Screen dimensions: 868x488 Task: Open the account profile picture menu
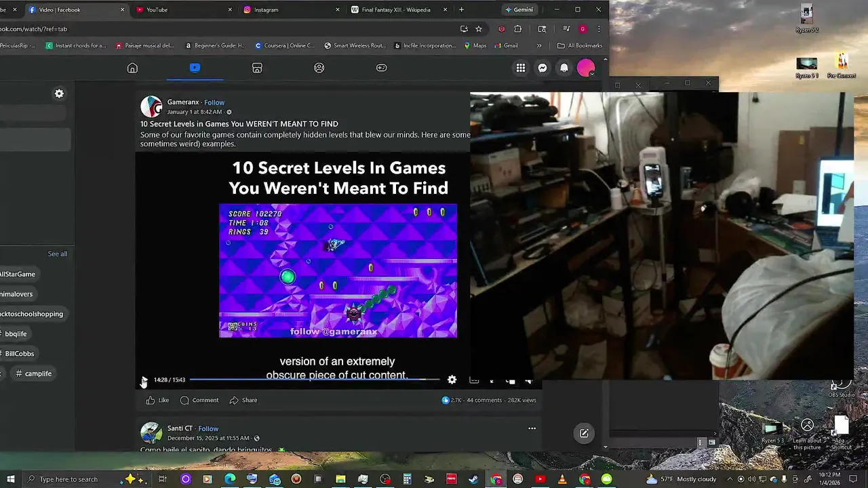pos(586,68)
